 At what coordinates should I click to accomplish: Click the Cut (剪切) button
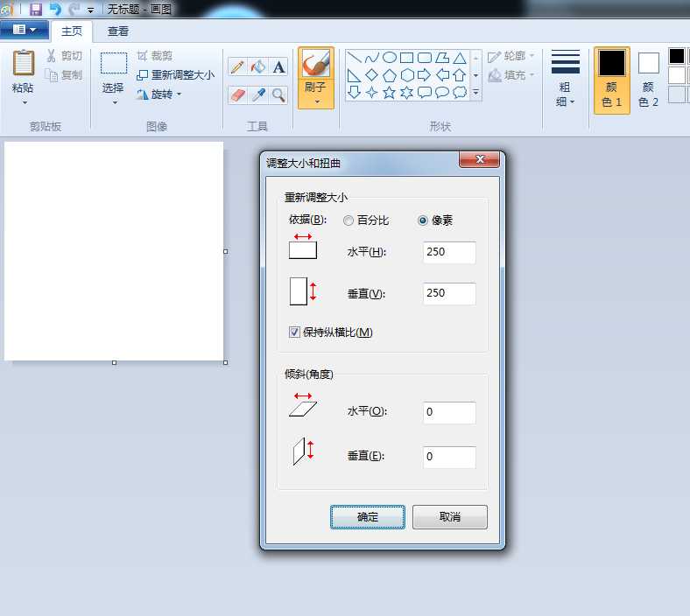(x=64, y=56)
